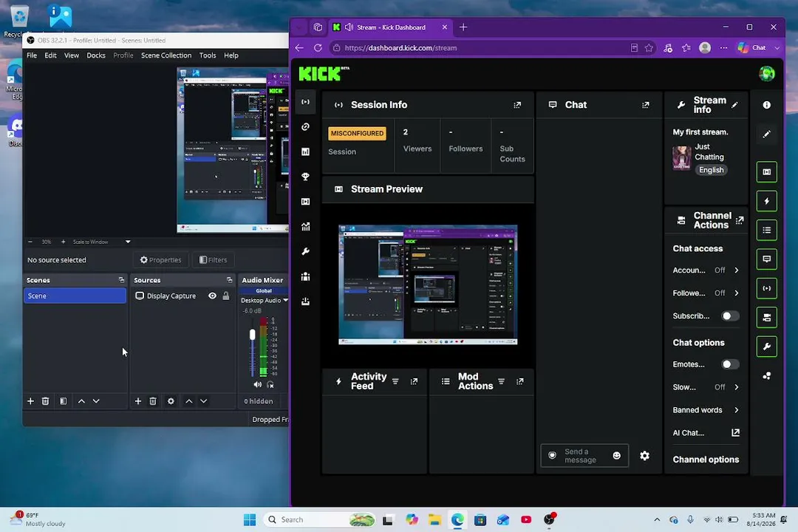Click the Filters button in OBS
Image resolution: width=798 pixels, height=532 pixels.
214,260
